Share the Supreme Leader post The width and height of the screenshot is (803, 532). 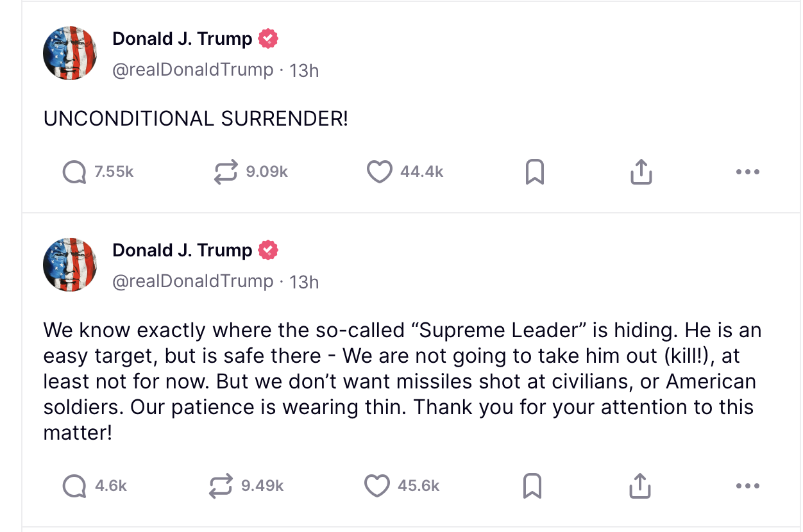[x=641, y=486]
